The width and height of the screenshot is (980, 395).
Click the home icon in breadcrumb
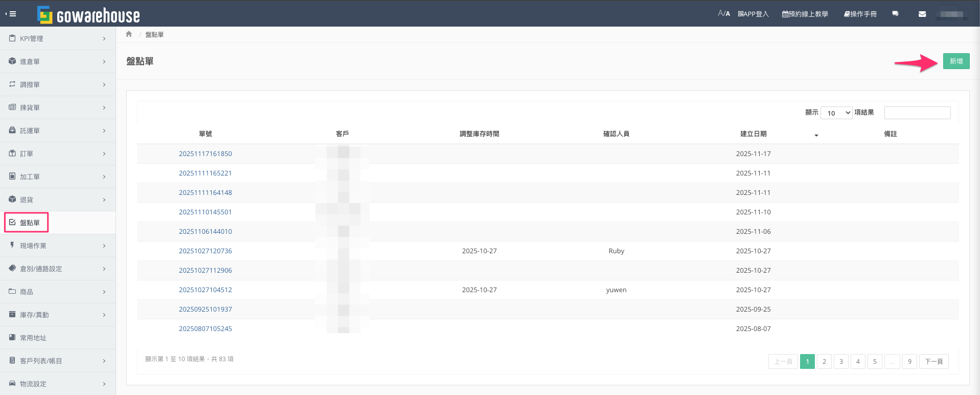point(129,34)
